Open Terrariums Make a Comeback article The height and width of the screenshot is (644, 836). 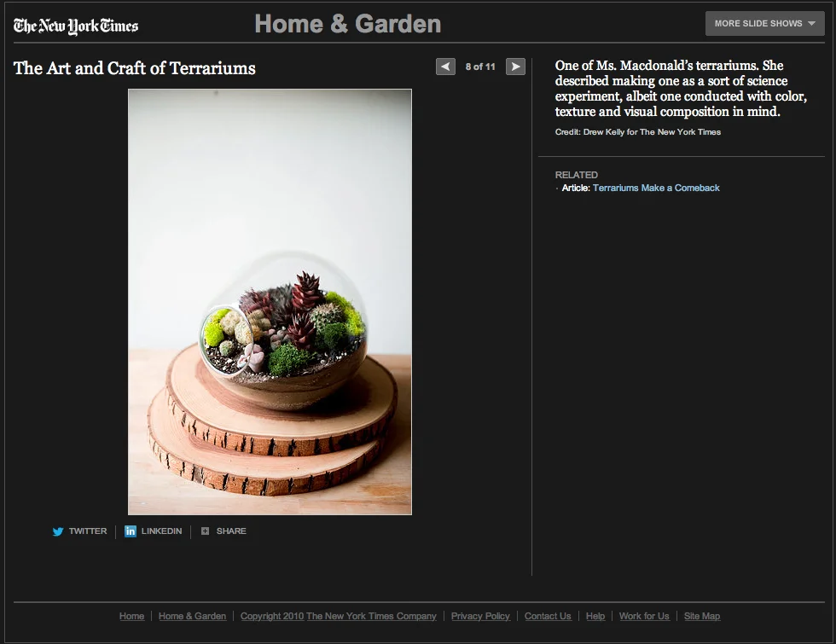click(656, 188)
